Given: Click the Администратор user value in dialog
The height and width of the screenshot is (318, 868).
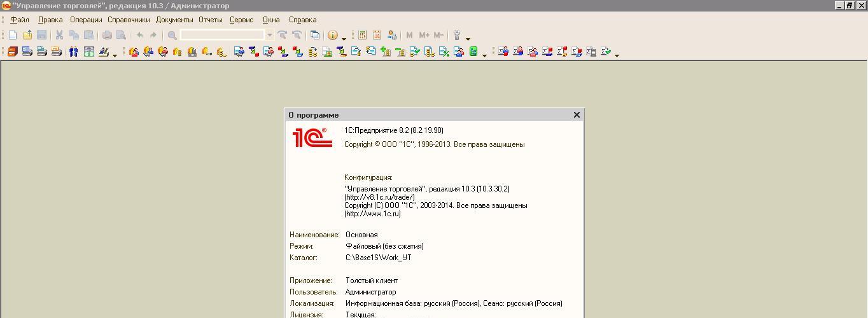Looking at the screenshot, I should 371,292.
